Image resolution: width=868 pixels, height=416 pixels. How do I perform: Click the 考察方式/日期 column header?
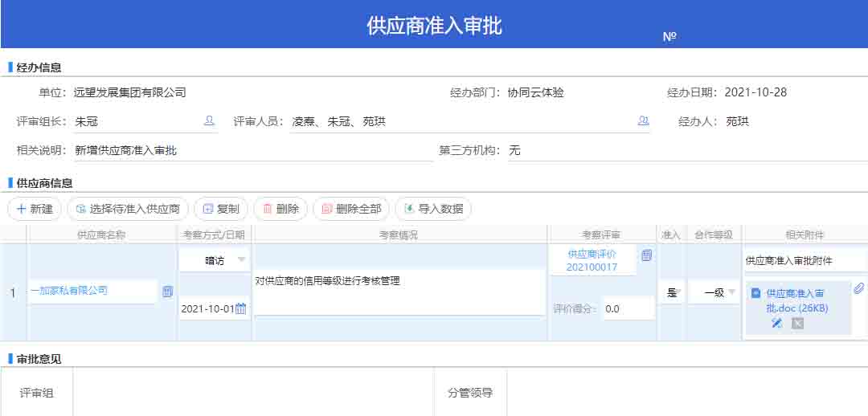215,235
